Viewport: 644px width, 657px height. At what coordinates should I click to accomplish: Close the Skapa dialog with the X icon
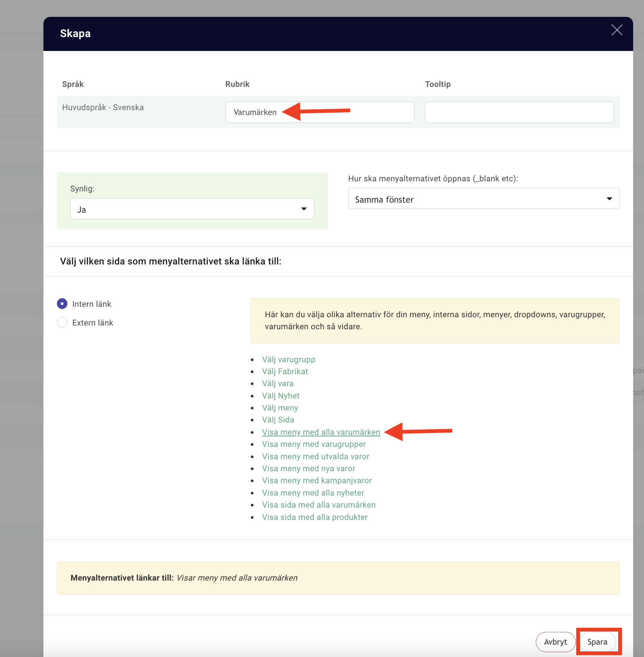(x=617, y=30)
